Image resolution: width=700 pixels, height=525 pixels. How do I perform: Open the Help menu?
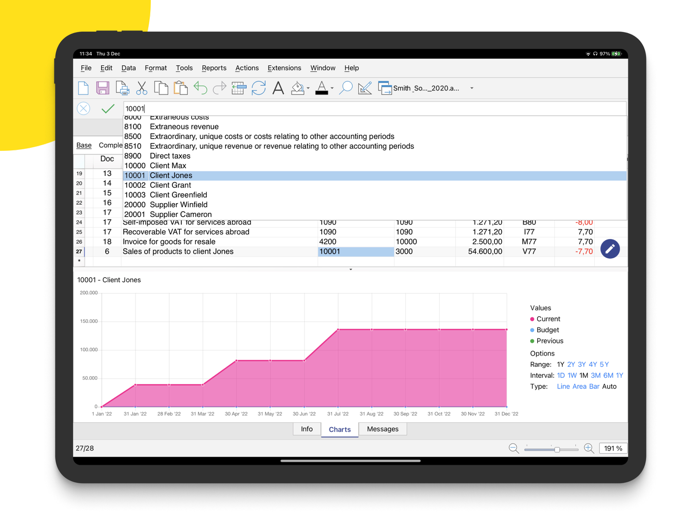point(351,68)
